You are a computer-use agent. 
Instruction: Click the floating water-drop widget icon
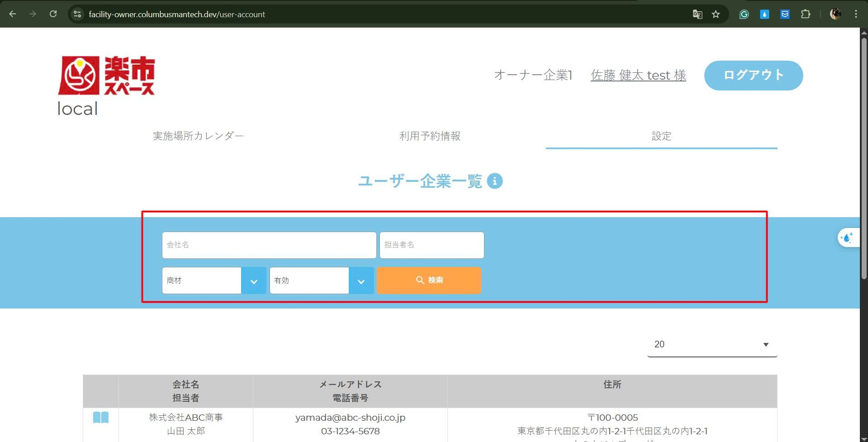[x=846, y=238]
